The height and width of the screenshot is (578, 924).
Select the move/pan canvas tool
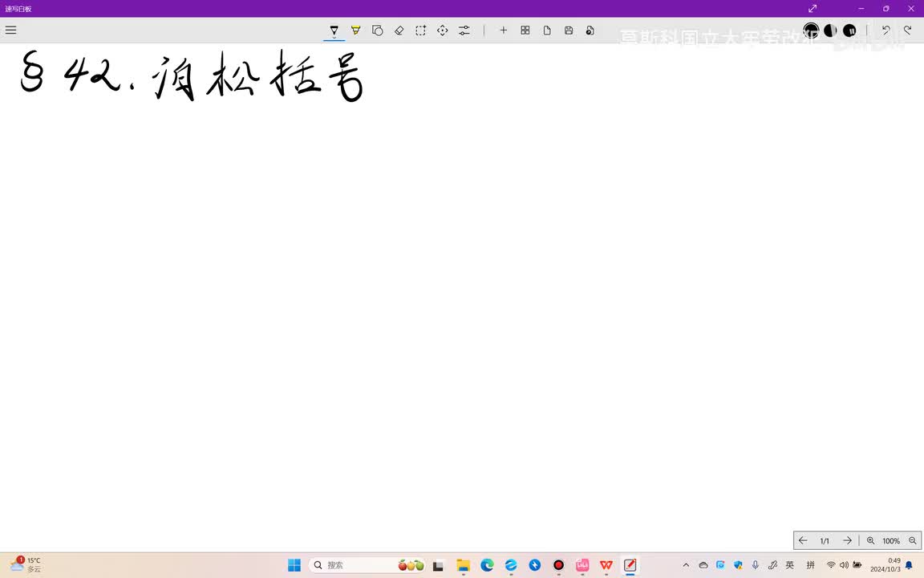pos(443,30)
